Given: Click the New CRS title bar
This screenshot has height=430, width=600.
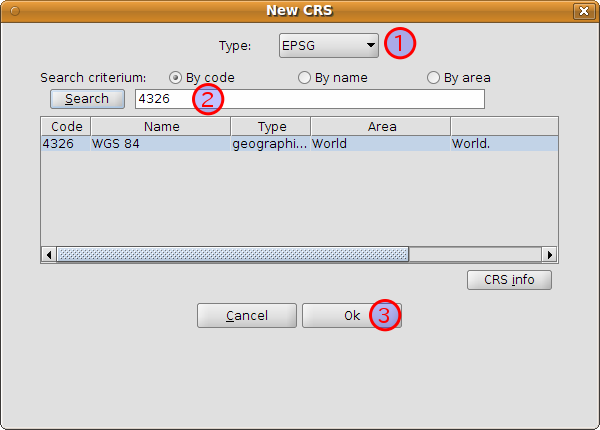Looking at the screenshot, I should (x=299, y=11).
